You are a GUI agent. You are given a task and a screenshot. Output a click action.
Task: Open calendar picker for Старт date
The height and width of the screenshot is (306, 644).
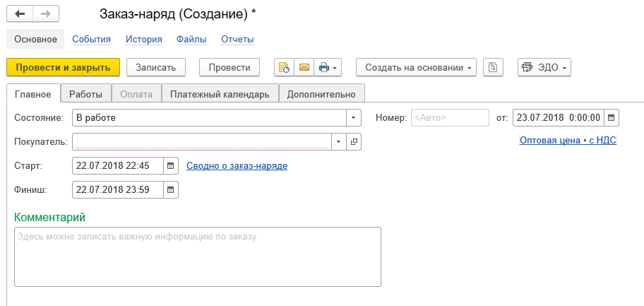171,166
